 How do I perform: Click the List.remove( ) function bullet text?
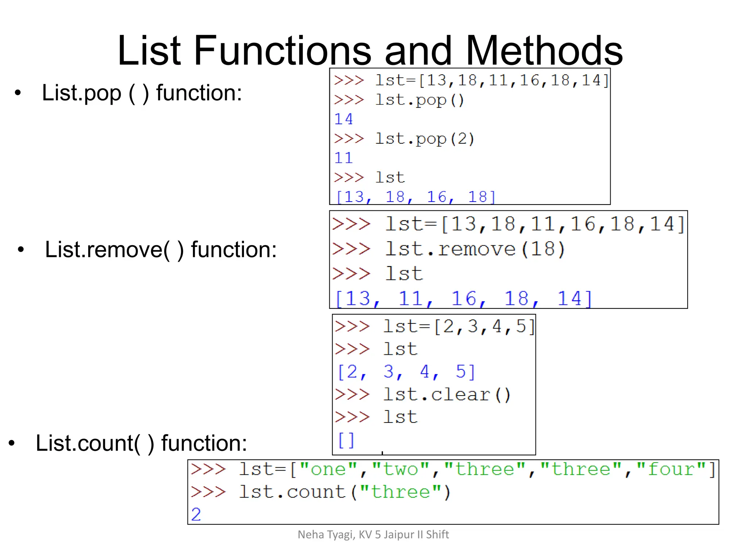pyautogui.click(x=160, y=250)
